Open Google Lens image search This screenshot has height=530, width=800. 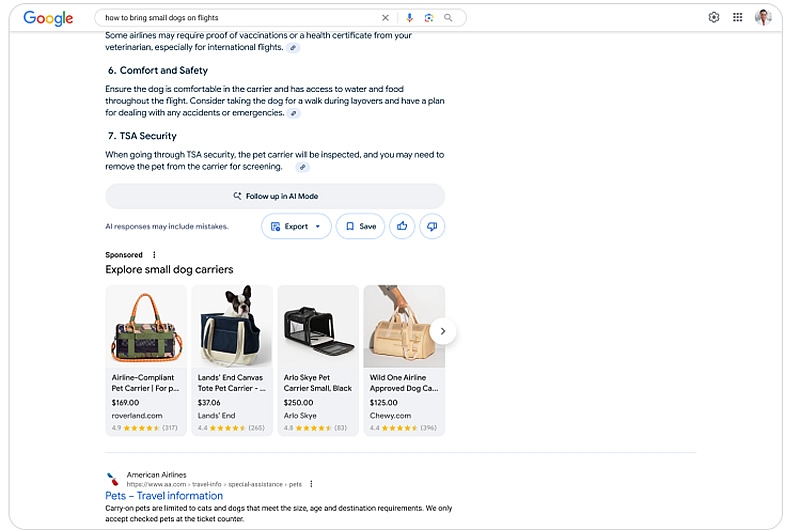428,18
